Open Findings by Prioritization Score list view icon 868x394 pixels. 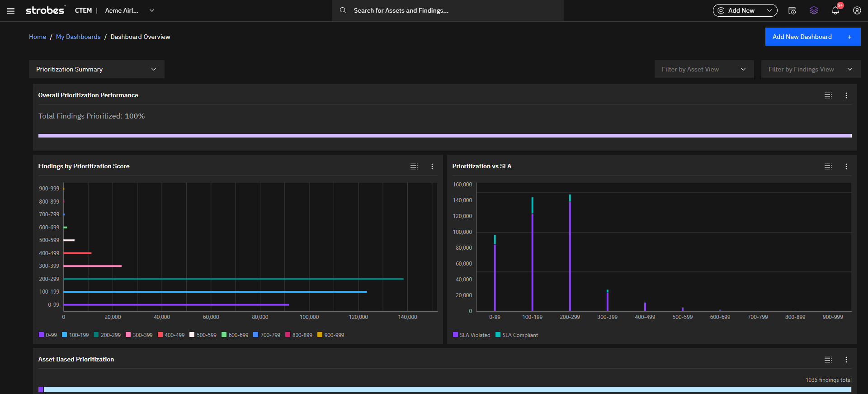pyautogui.click(x=414, y=166)
